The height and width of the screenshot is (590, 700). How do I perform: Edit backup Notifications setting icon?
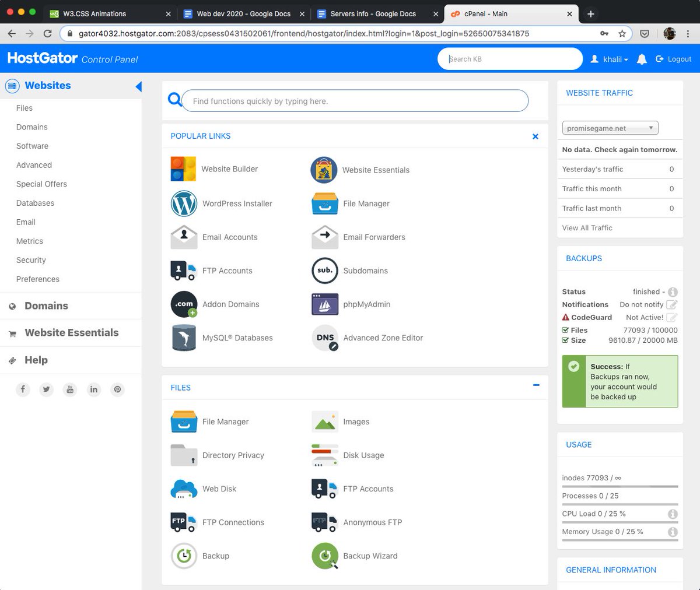(x=672, y=304)
